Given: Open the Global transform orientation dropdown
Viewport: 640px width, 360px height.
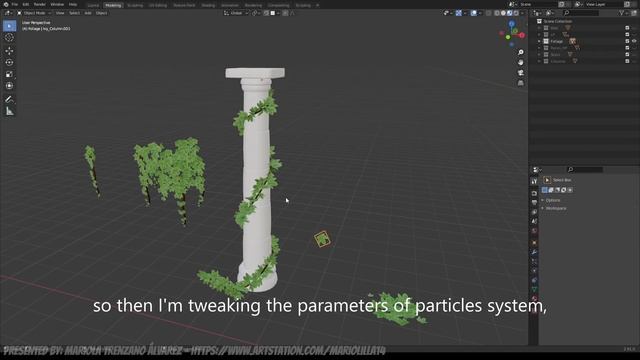Looking at the screenshot, I should click(236, 13).
